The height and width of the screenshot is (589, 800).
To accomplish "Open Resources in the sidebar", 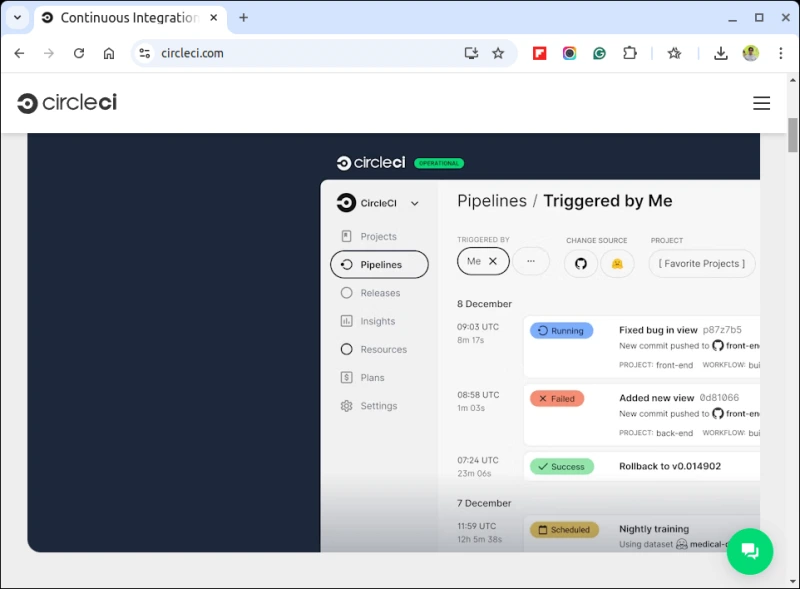I will [374, 349].
